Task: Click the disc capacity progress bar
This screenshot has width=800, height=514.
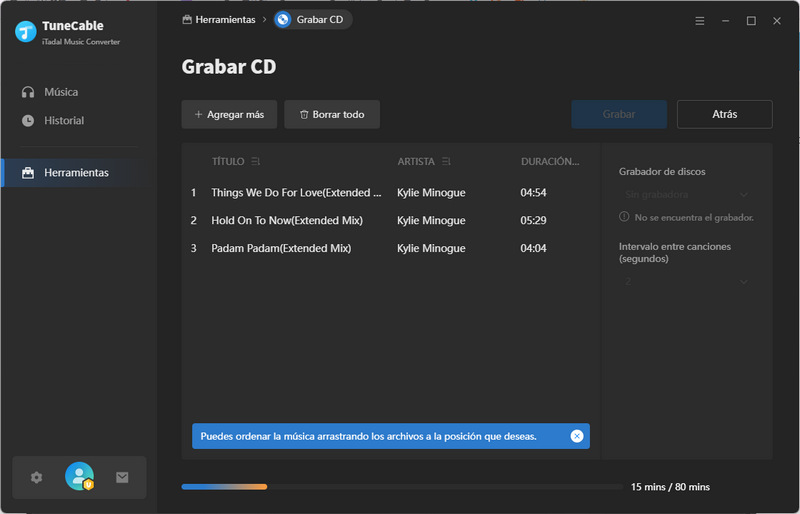Action: [402, 487]
